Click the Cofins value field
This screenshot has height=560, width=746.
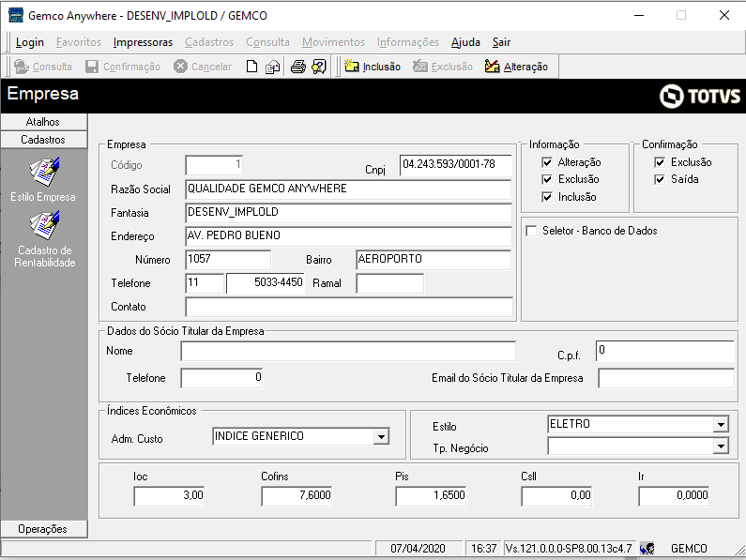(x=297, y=496)
